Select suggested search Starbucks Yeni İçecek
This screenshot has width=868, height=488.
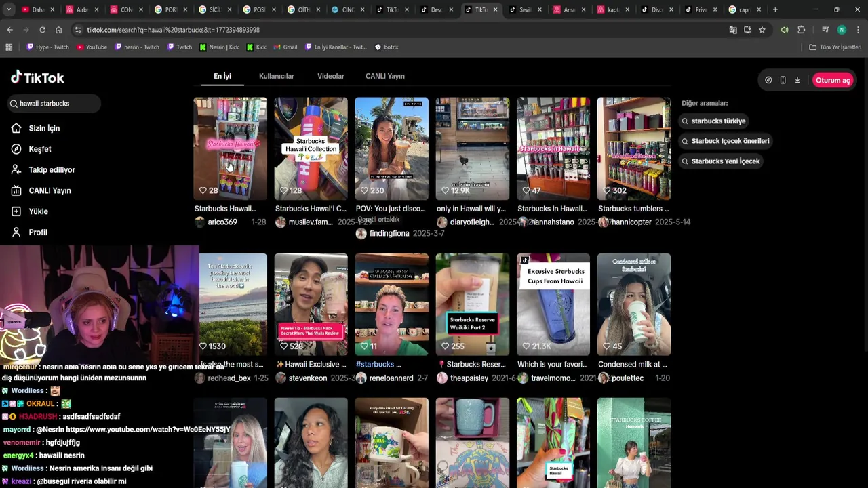pos(721,161)
